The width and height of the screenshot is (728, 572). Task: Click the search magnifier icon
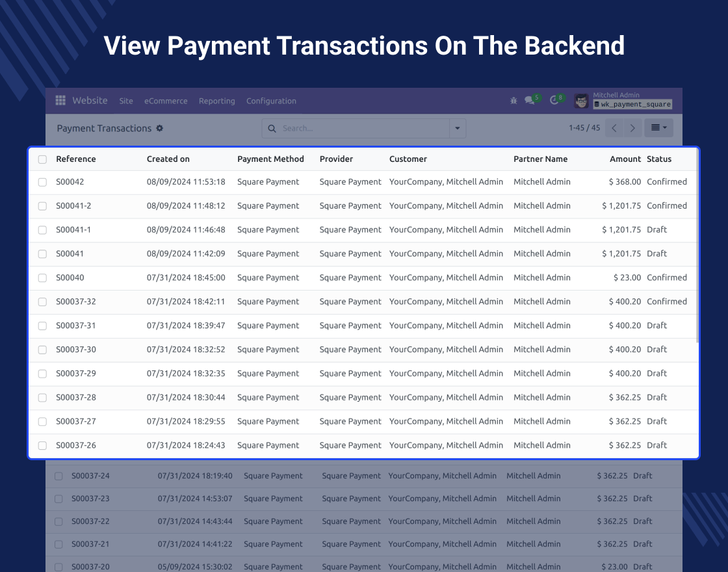click(x=272, y=129)
